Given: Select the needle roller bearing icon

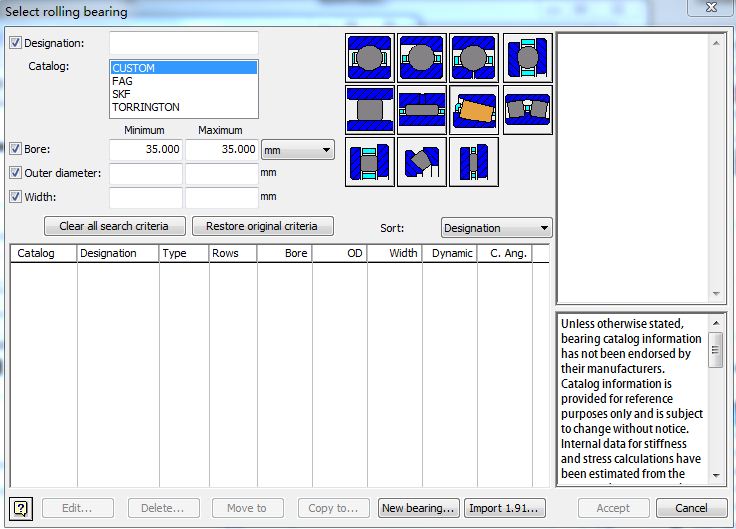Looking at the screenshot, I should pos(422,110).
